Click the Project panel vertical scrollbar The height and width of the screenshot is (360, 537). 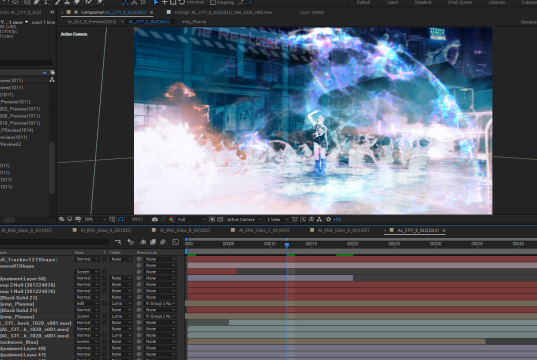pos(52,167)
